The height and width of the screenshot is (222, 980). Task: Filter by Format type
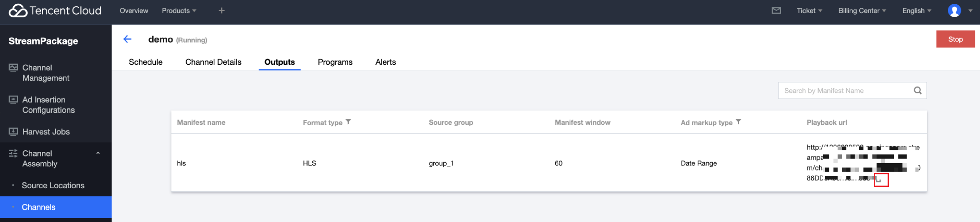(x=348, y=122)
